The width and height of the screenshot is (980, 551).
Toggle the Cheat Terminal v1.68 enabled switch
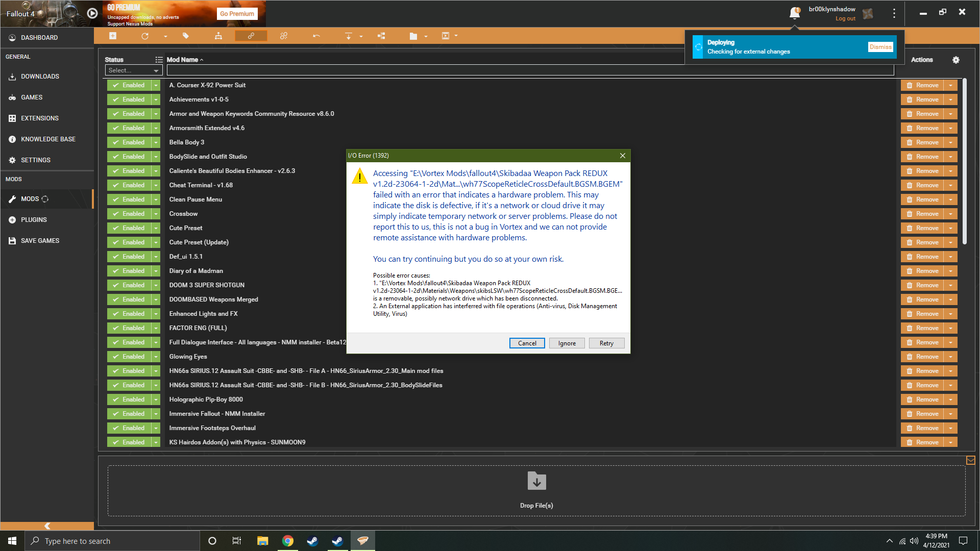(x=129, y=185)
